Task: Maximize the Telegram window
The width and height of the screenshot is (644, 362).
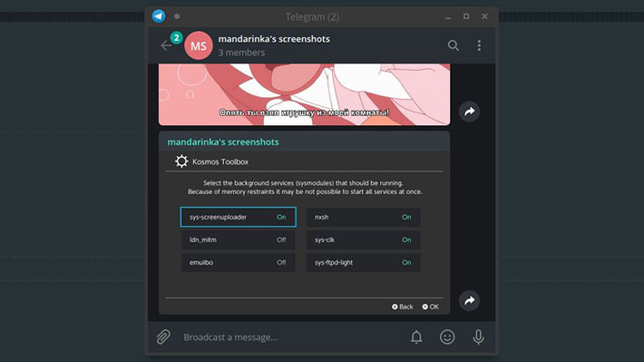Action: click(x=466, y=16)
